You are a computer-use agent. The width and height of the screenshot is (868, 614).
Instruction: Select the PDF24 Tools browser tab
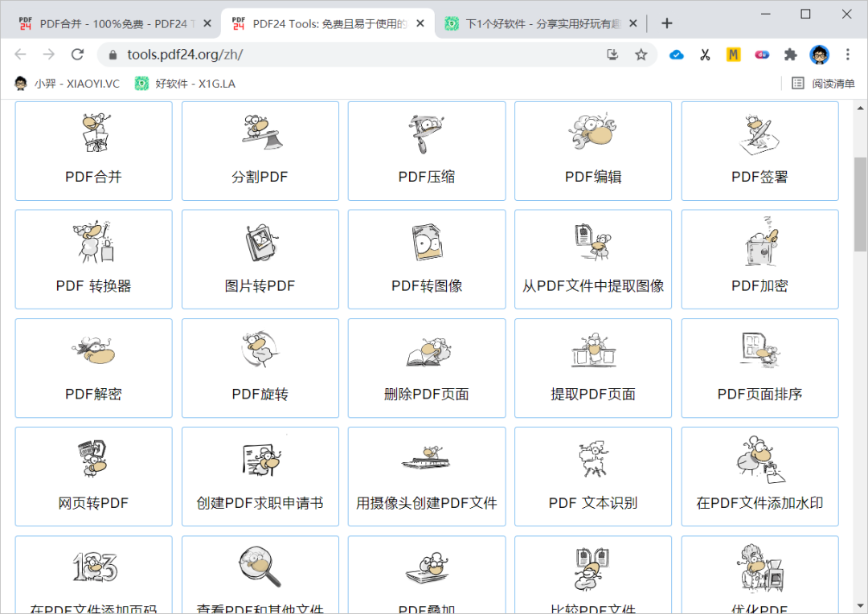click(327, 23)
